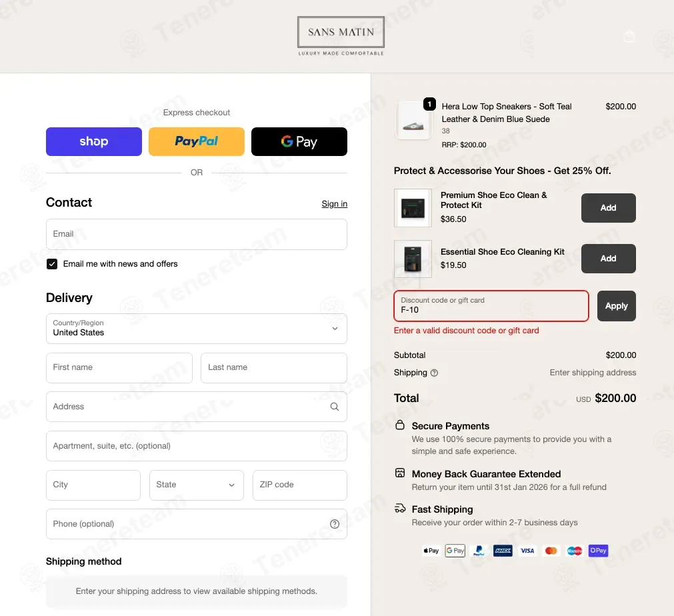Apply the discount code
This screenshot has height=616, width=674.
pos(617,305)
